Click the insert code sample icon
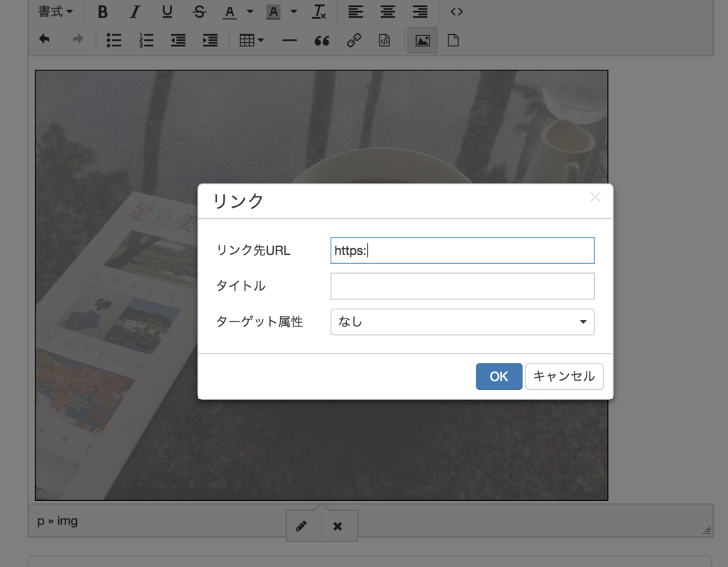This screenshot has width=728, height=567. pyautogui.click(x=385, y=41)
